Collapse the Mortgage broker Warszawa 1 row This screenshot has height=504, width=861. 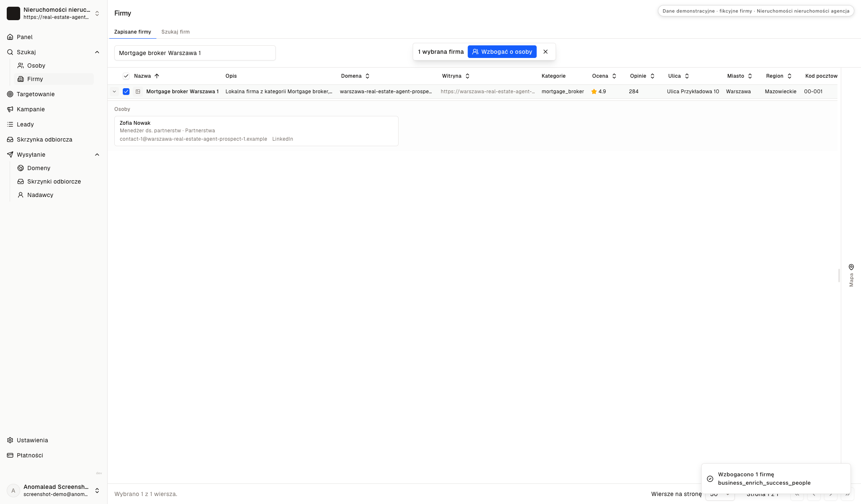pyautogui.click(x=114, y=92)
